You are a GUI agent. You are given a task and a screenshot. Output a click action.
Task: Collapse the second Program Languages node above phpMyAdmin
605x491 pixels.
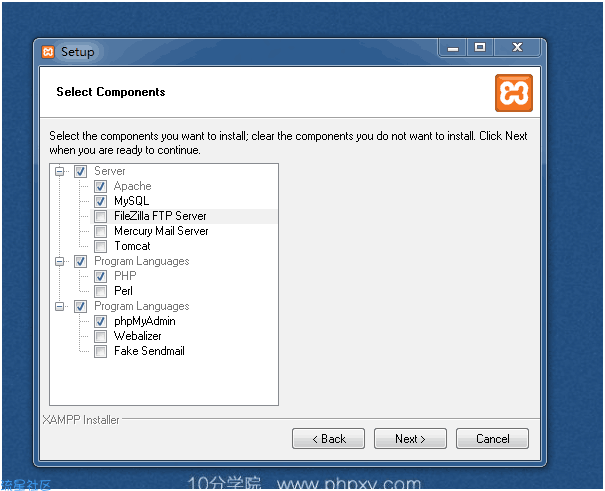tap(59, 307)
